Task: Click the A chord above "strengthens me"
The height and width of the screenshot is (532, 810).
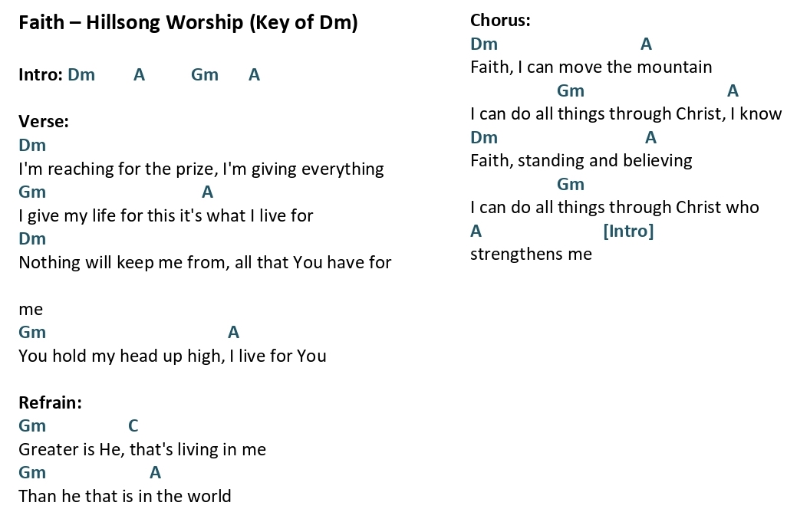Action: [x=476, y=231]
